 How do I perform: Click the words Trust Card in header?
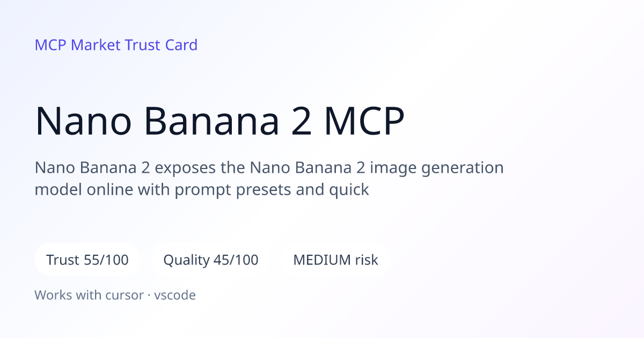pyautogui.click(x=161, y=45)
